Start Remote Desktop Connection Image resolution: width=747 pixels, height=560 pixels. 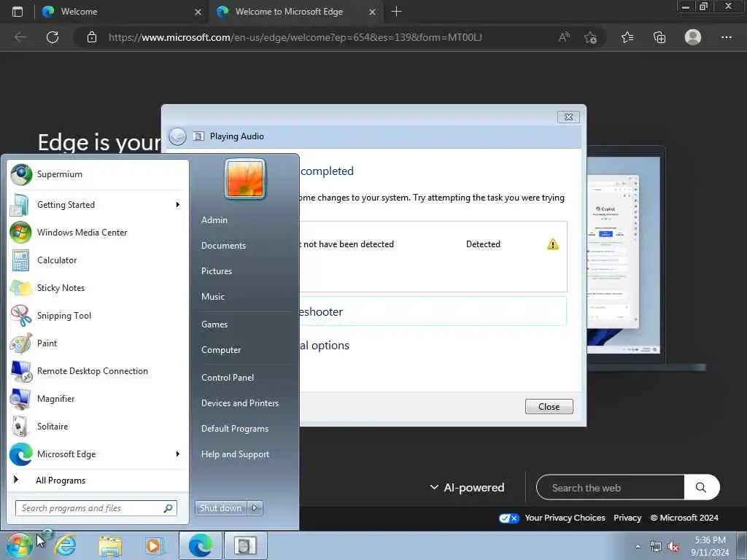[x=98, y=371]
